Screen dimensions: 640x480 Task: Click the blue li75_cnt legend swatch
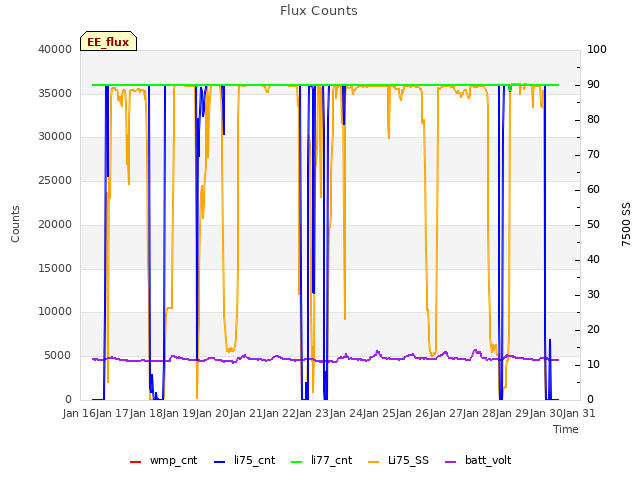tap(220, 462)
